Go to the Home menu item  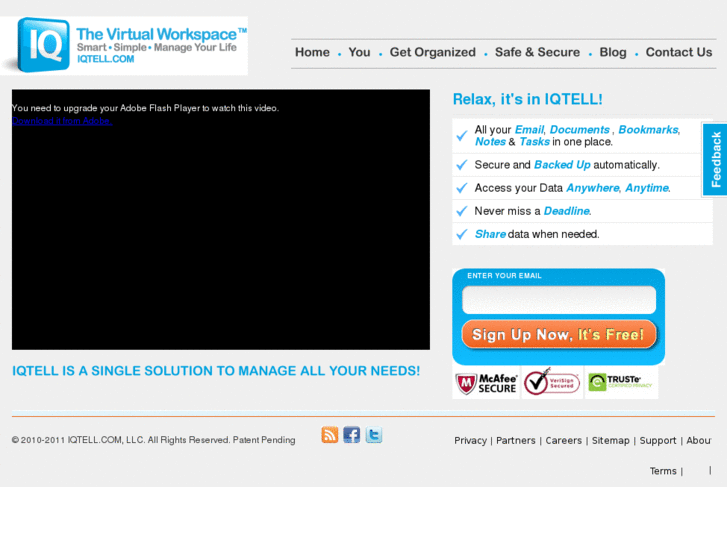[x=312, y=52]
